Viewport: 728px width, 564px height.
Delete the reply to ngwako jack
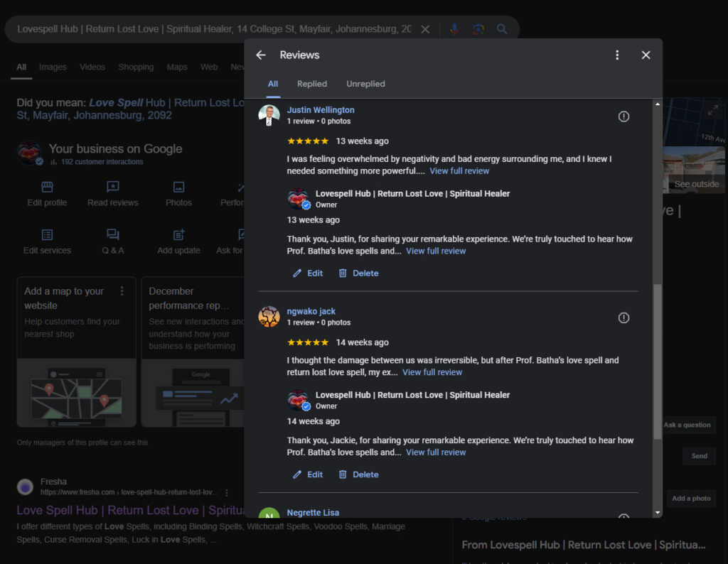click(358, 474)
